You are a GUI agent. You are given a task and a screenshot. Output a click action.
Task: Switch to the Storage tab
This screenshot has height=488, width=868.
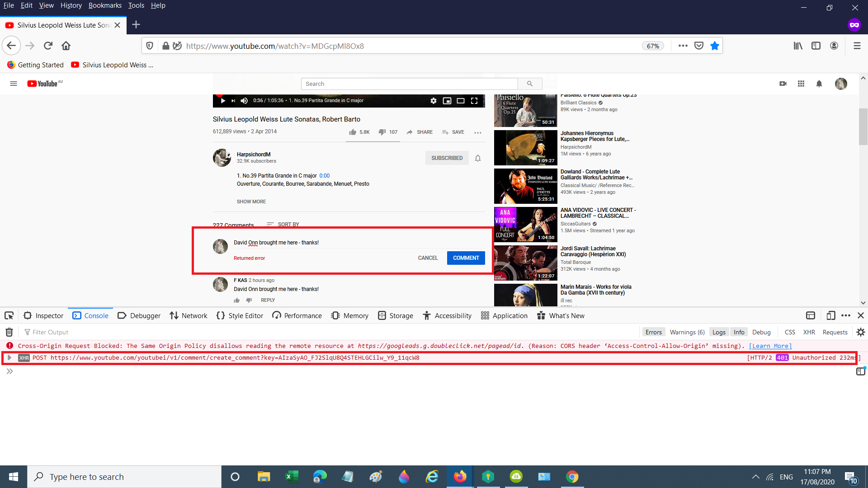(395, 315)
